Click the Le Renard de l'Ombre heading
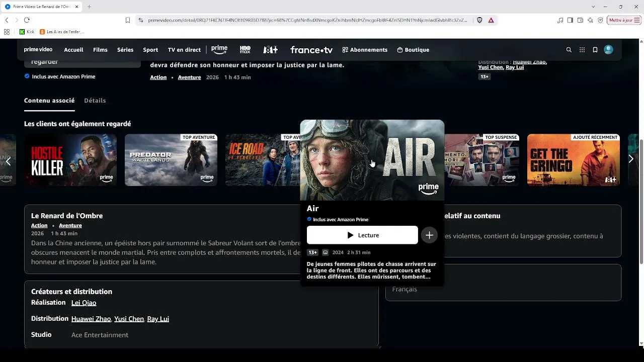644x362 pixels. tap(67, 216)
